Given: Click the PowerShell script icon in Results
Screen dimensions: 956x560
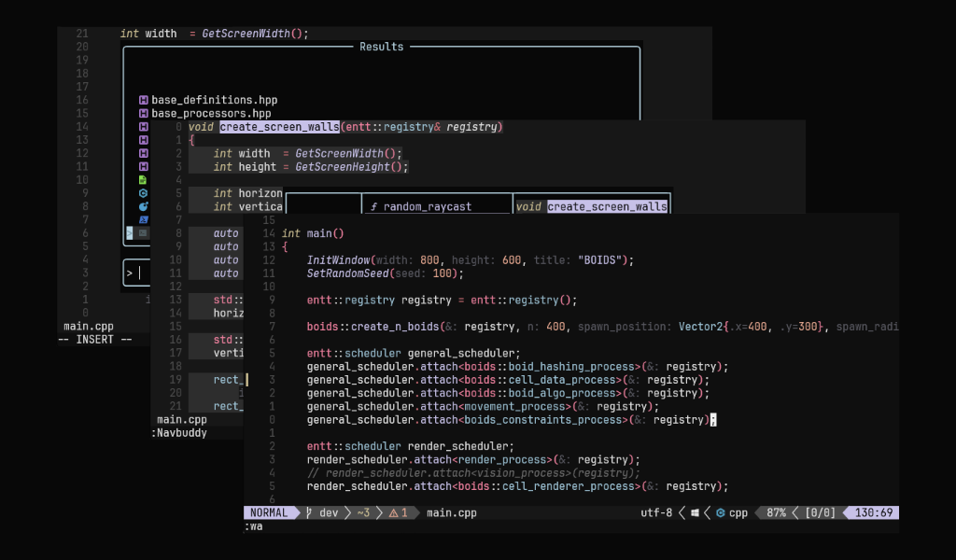Looking at the screenshot, I should [x=143, y=219].
